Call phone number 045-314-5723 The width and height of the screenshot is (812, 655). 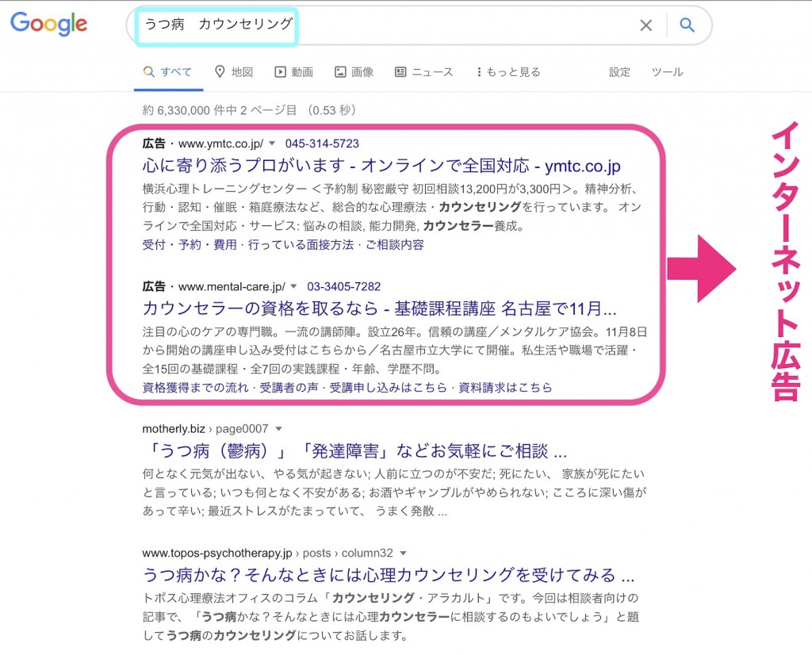pos(322,144)
